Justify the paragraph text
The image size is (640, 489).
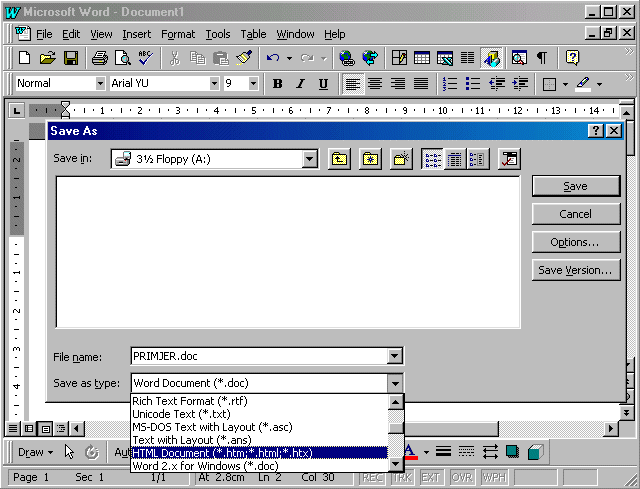tap(421, 84)
